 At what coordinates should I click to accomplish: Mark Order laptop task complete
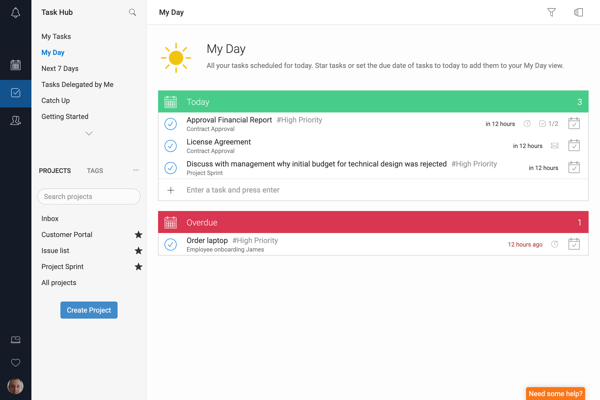click(171, 244)
